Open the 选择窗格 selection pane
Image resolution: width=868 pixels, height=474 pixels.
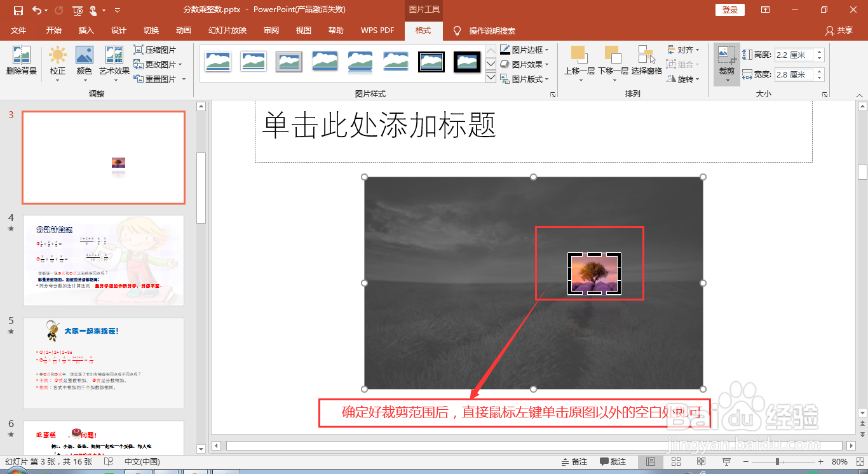tap(647, 61)
